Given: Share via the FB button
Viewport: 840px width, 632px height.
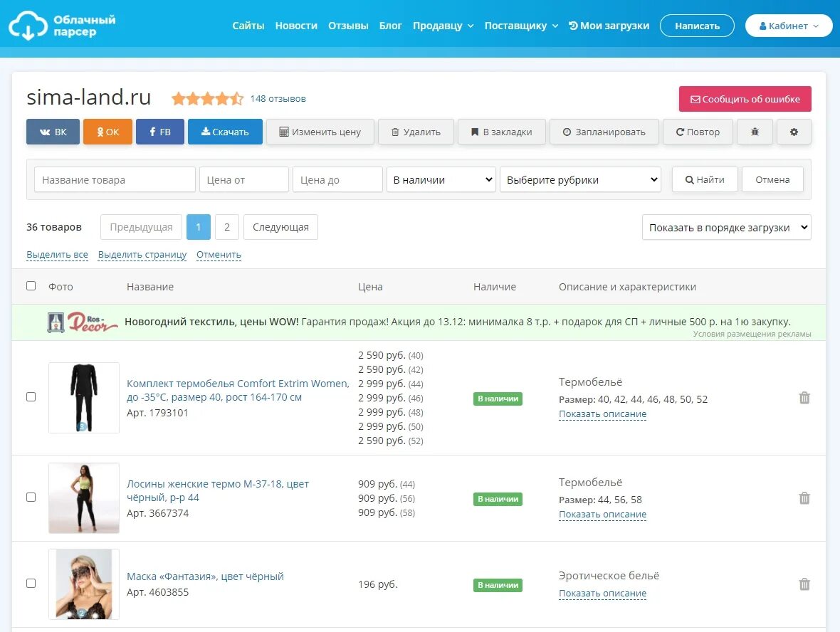Looking at the screenshot, I should tap(160, 132).
